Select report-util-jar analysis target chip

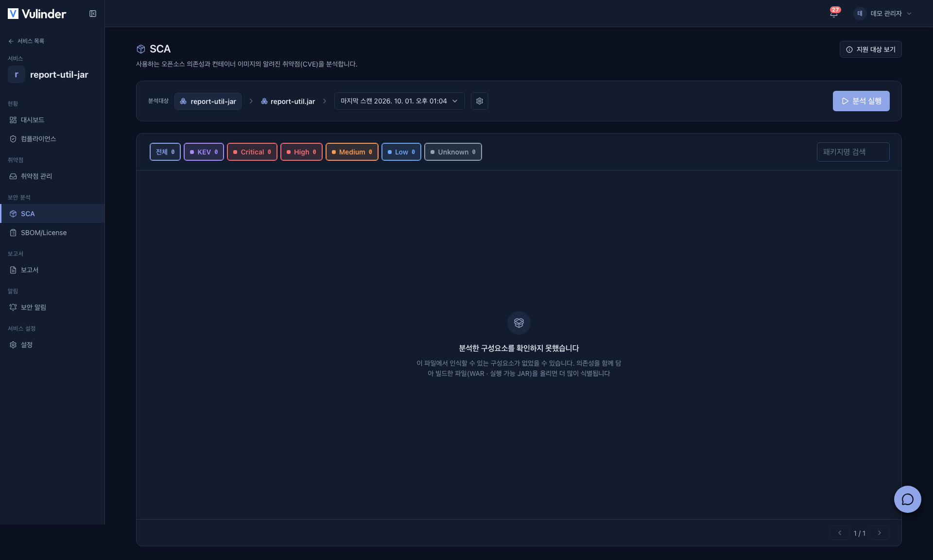208,101
